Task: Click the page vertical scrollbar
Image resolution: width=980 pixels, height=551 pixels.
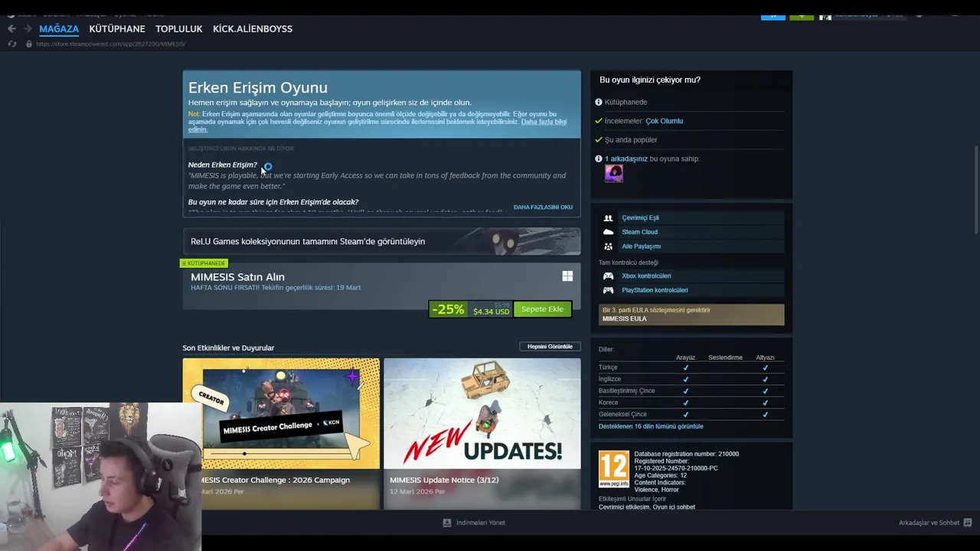Action: (x=976, y=190)
